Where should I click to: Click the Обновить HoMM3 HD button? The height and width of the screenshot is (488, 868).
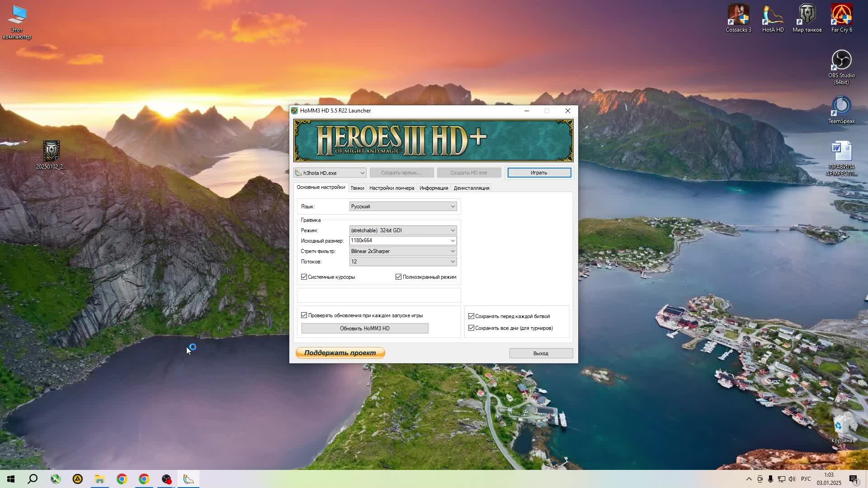[365, 328]
